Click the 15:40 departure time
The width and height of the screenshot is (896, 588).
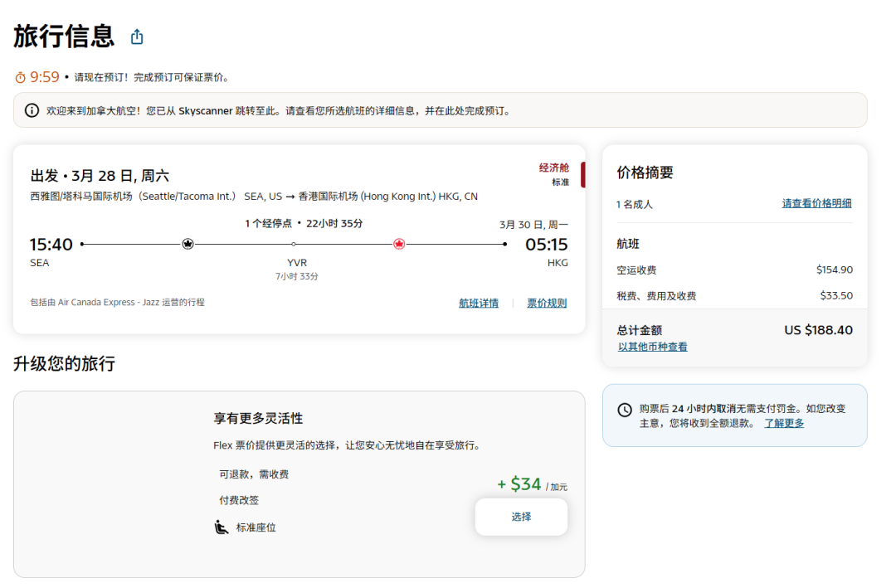coord(51,245)
